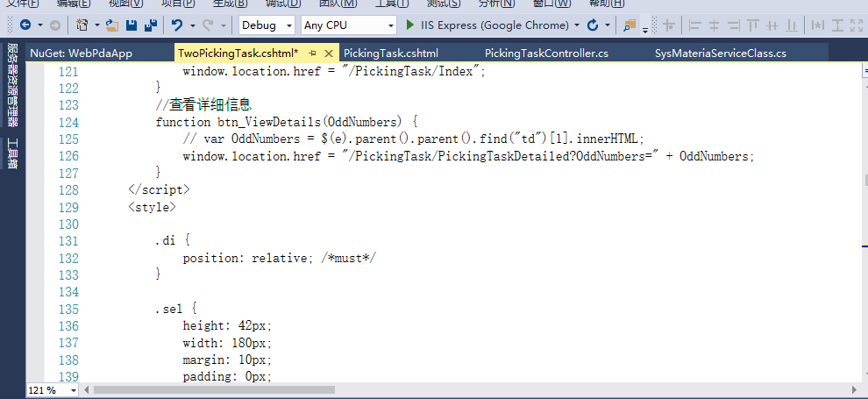
Task: Click the Make Same Height icon
Action: (x=837, y=25)
